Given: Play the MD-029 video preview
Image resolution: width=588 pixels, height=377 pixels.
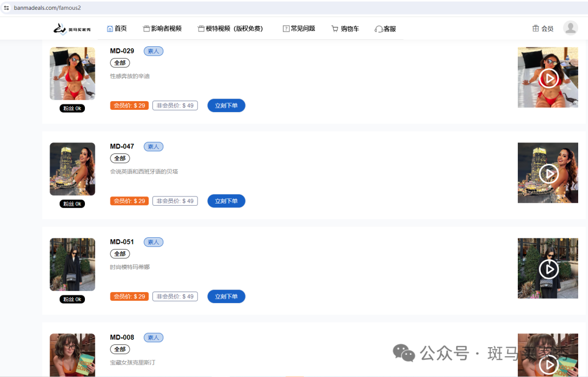Looking at the screenshot, I should pyautogui.click(x=548, y=77).
